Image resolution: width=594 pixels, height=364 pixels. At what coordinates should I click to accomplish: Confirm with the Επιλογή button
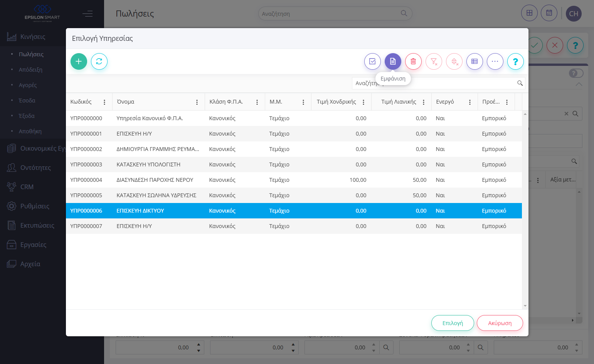coord(453,323)
